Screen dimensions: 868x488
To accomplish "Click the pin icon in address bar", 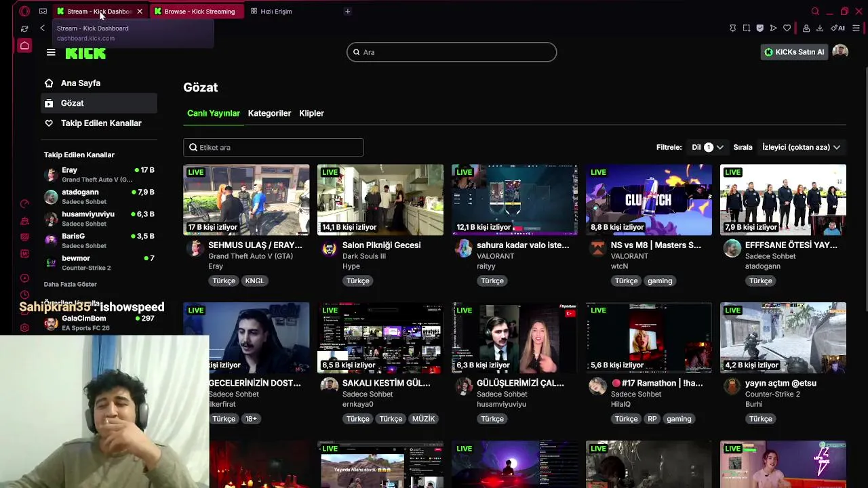I will (732, 28).
